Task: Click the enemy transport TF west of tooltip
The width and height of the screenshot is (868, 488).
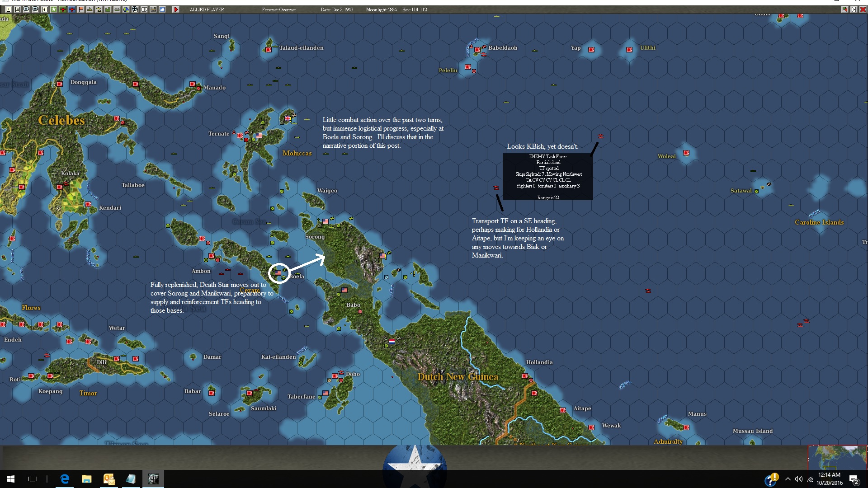Action: (x=496, y=188)
